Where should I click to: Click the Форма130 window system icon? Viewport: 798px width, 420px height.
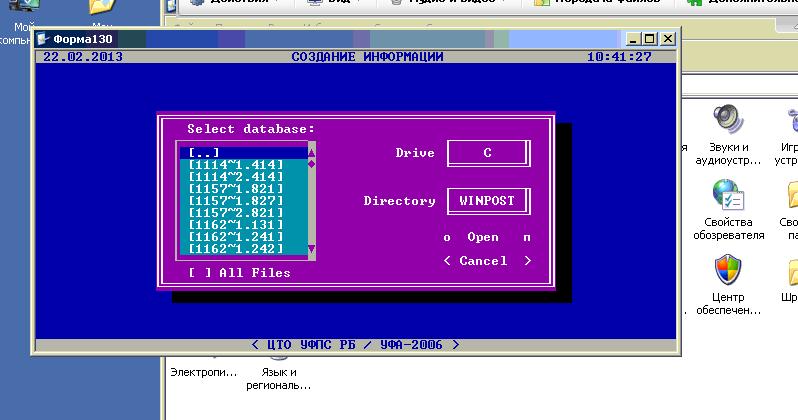[43, 39]
